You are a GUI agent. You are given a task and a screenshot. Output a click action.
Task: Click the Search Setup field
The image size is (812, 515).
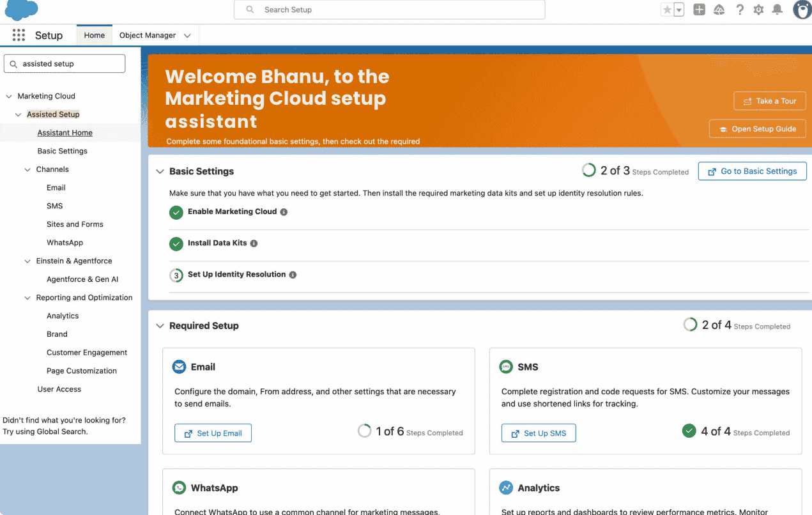coord(390,10)
